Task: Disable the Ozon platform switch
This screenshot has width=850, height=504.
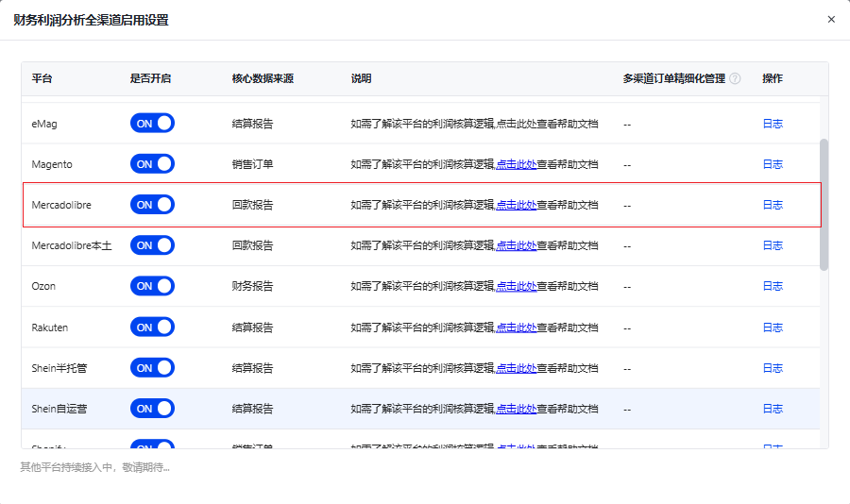Action: coord(152,286)
